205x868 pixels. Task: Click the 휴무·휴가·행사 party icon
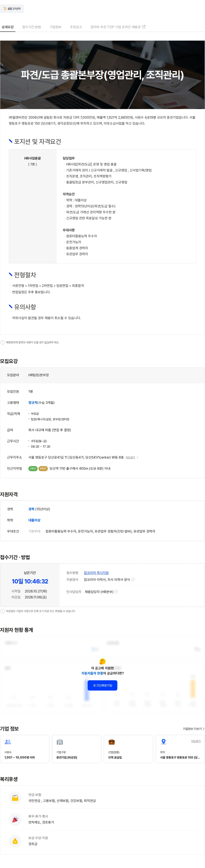coord(15,819)
